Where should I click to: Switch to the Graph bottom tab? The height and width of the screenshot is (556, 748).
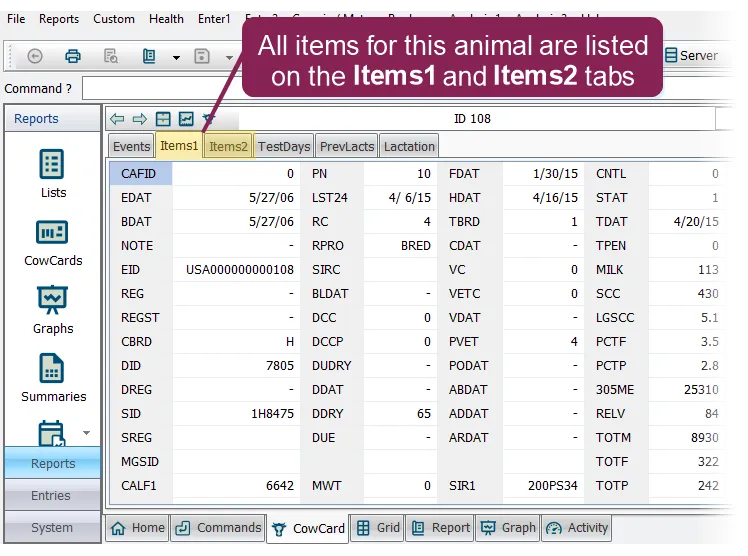[508, 528]
